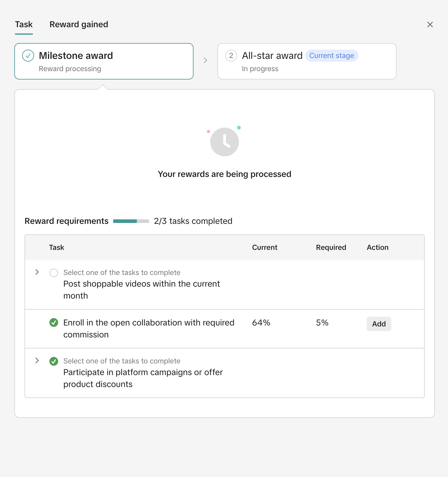This screenshot has width=448, height=477.
Task: Select the Milestone award stage card
Action: (104, 61)
